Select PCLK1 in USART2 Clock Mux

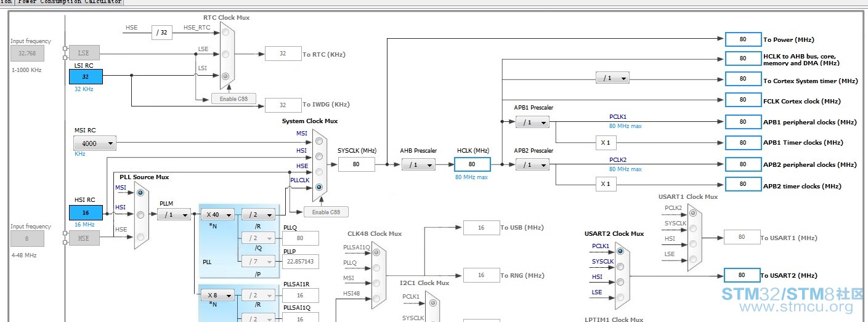click(x=620, y=251)
